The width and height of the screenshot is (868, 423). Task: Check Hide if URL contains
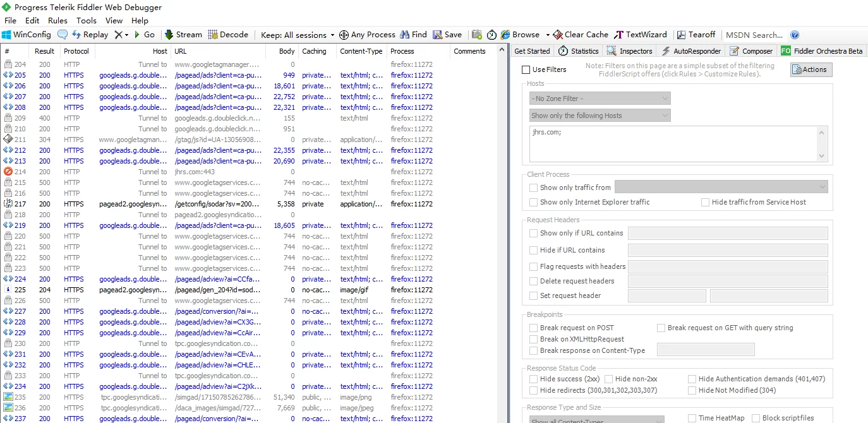coord(534,250)
